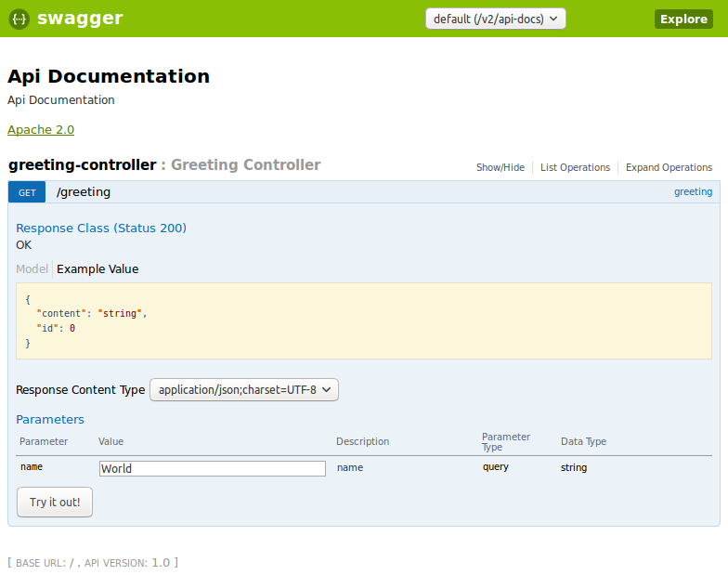728x575 pixels.
Task: Click List Operations
Action: (575, 168)
